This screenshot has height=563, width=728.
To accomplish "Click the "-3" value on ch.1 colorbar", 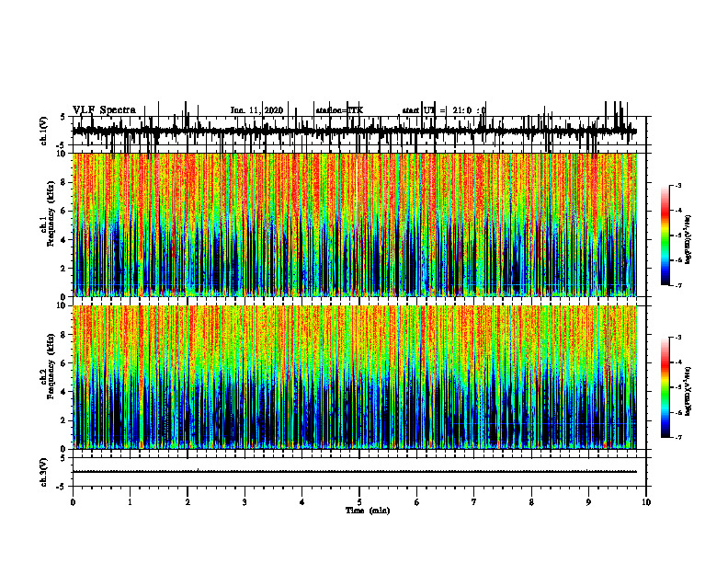I will tap(677, 186).
